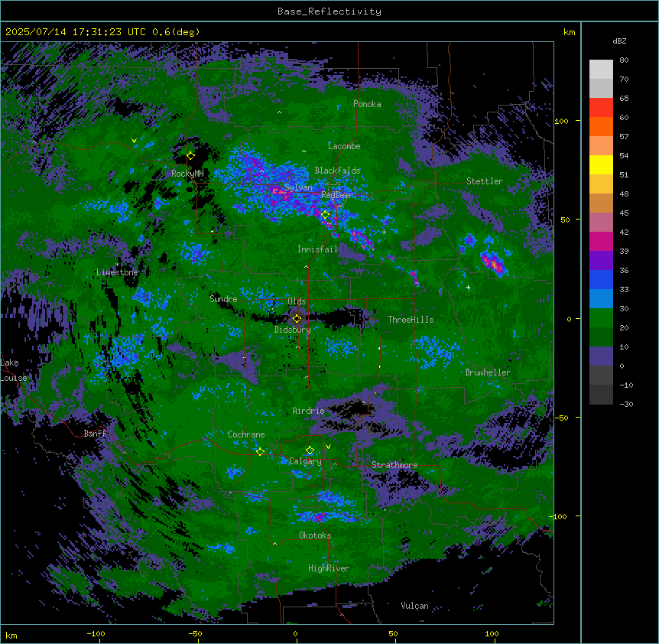Screen dimensions: 659x644
Task: Click the Cochrane town label
Action: (x=246, y=434)
